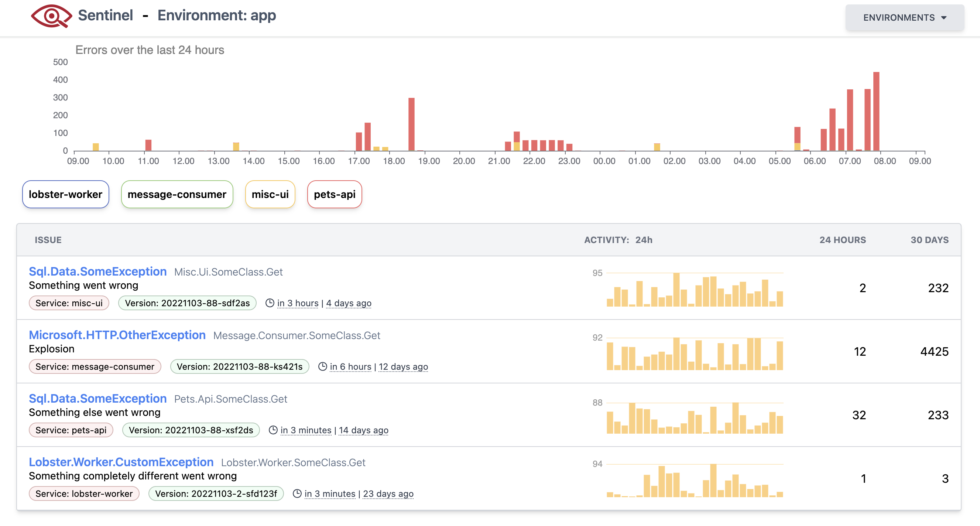Open the Lobster.Worker.CustomException issue

(x=121, y=462)
